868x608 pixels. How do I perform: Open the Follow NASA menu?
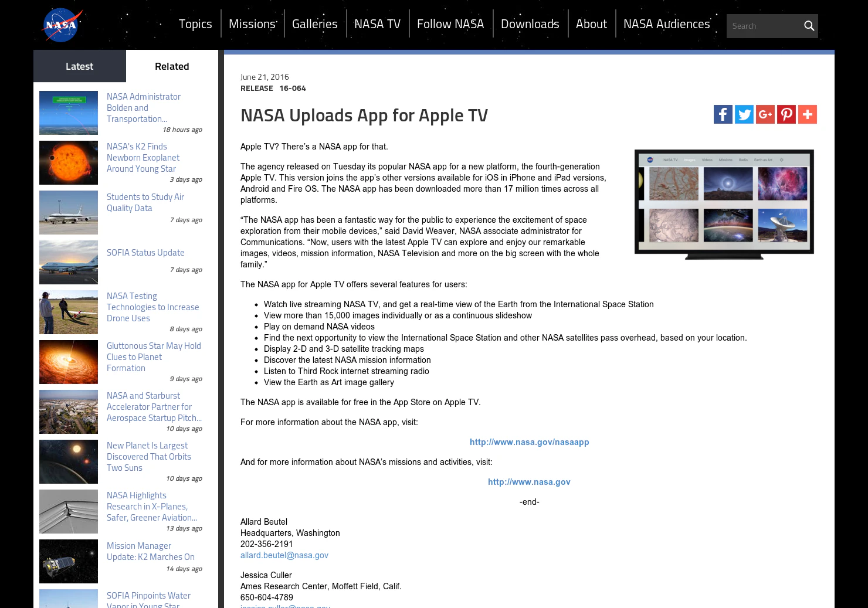[450, 24]
